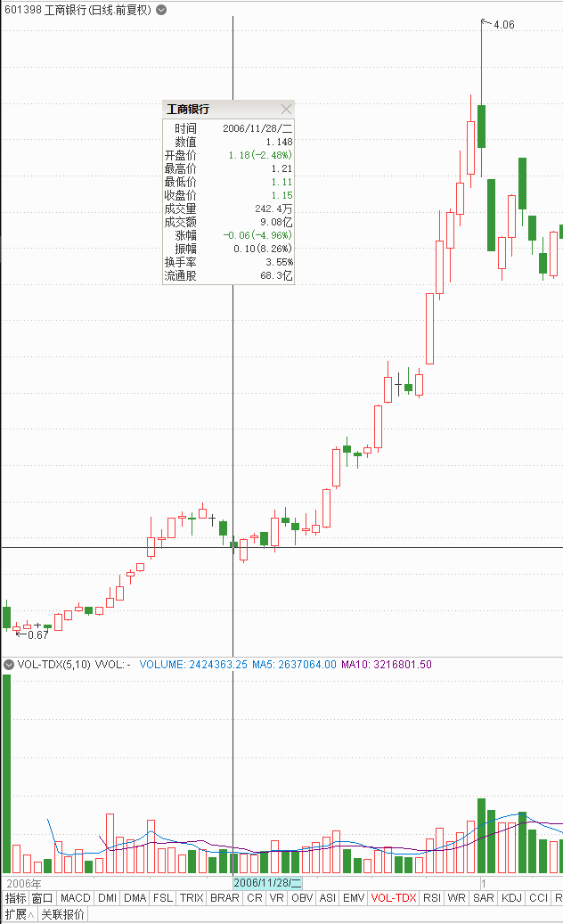Viewport: 563px width, 924px height.
Task: Select the KDJ indicator tab
Action: pyautogui.click(x=511, y=898)
